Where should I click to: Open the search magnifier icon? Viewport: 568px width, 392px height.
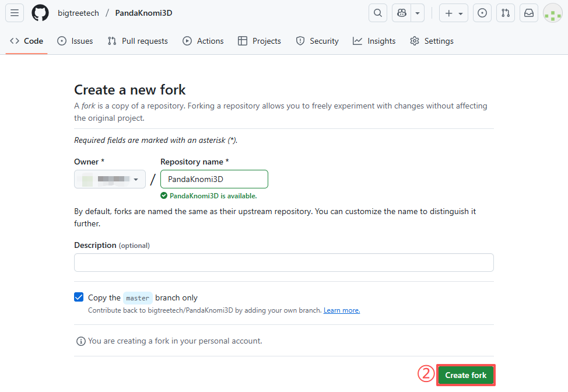[378, 13]
